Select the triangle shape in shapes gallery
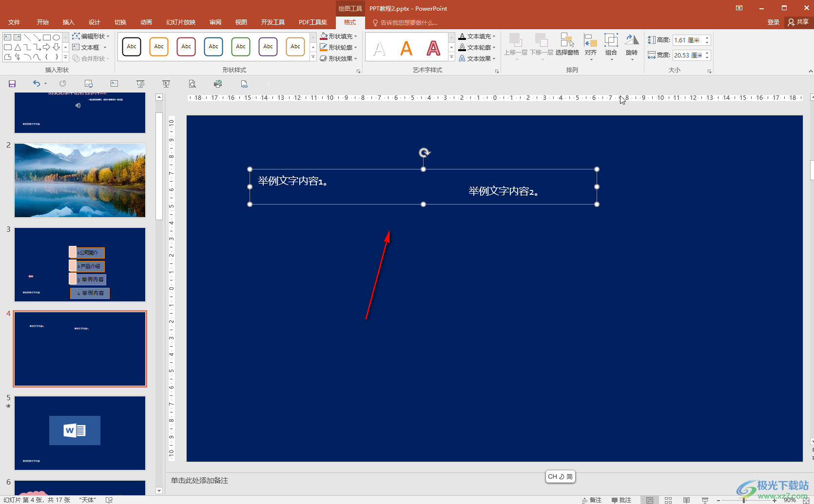This screenshot has width=814, height=504. coord(18,47)
